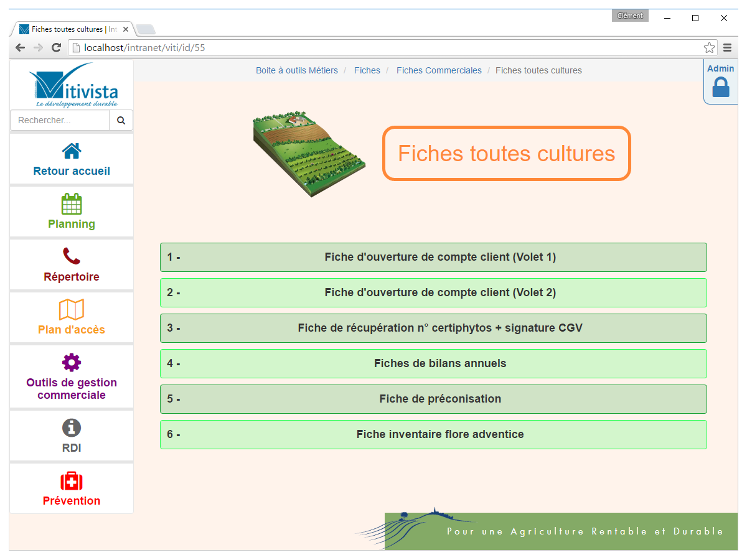Open Plan d'accès map icon
The height and width of the screenshot is (560, 747).
pyautogui.click(x=71, y=309)
